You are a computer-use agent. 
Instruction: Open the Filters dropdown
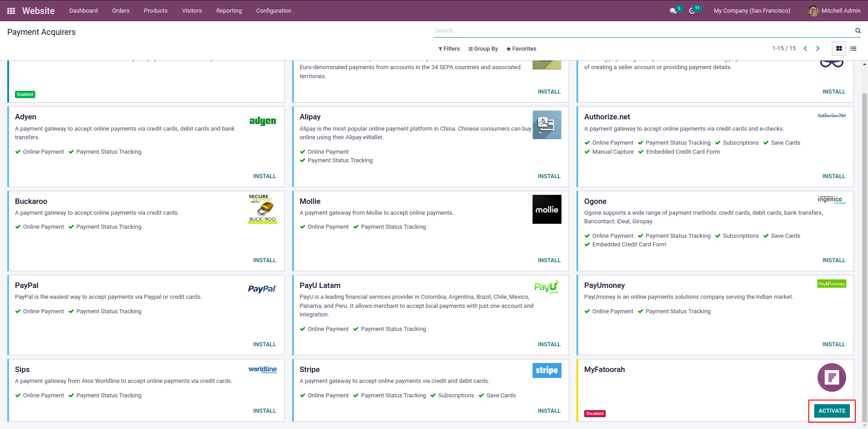[449, 49]
